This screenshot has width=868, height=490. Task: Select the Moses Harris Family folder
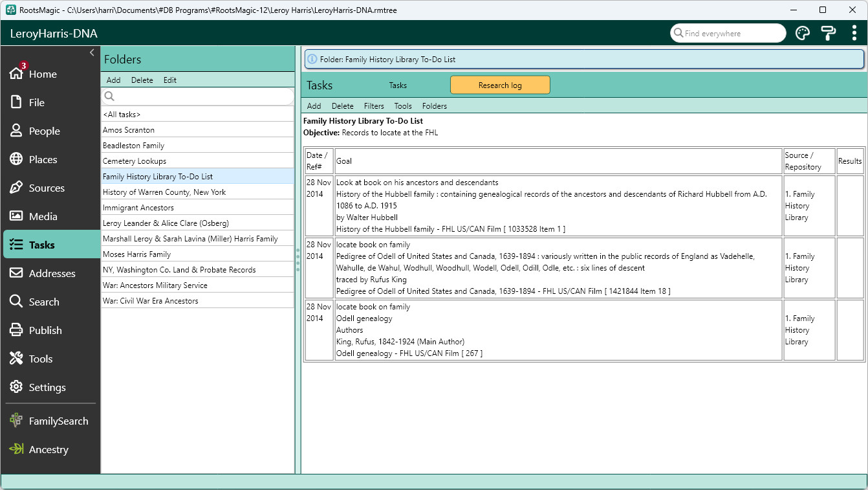[x=198, y=254]
